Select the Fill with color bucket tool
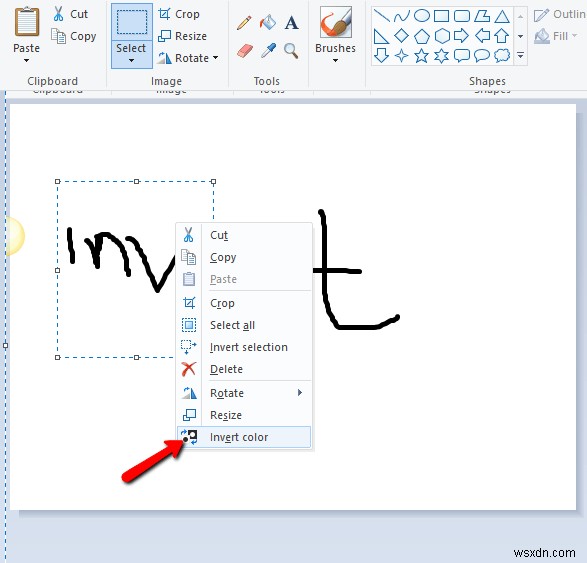 [268, 22]
